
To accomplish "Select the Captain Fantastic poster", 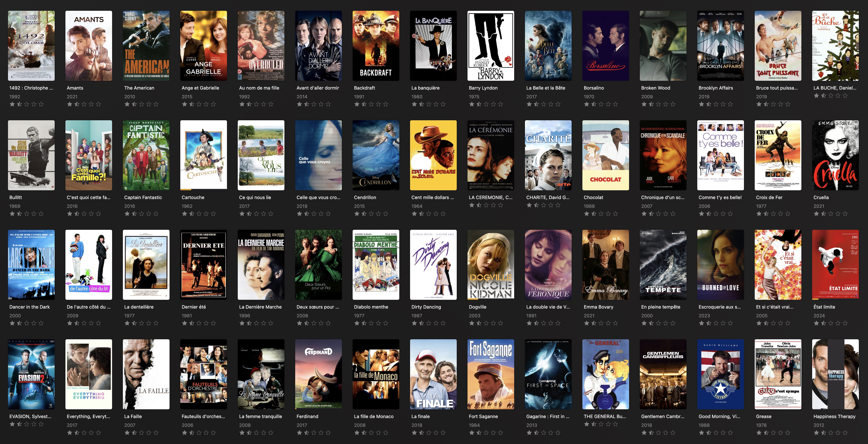I will click(x=146, y=155).
